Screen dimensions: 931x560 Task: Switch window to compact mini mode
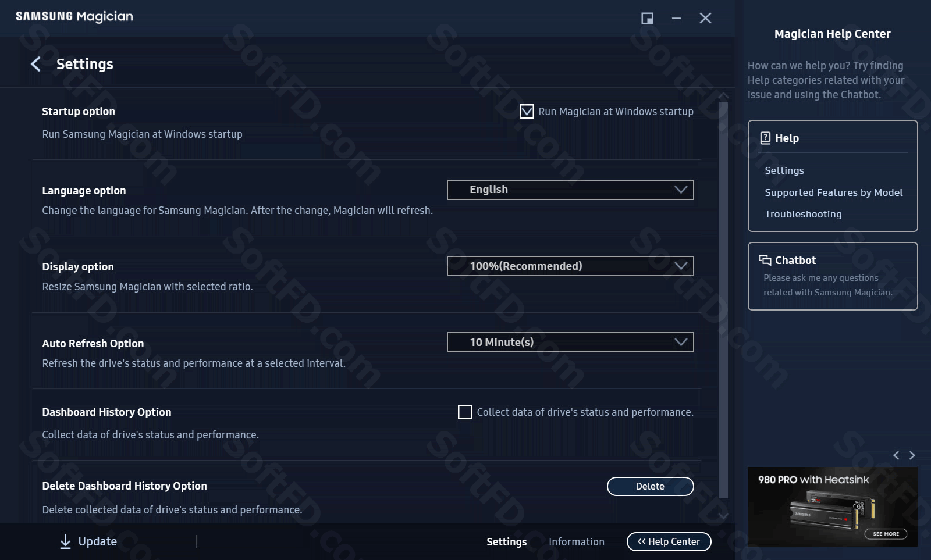click(647, 18)
